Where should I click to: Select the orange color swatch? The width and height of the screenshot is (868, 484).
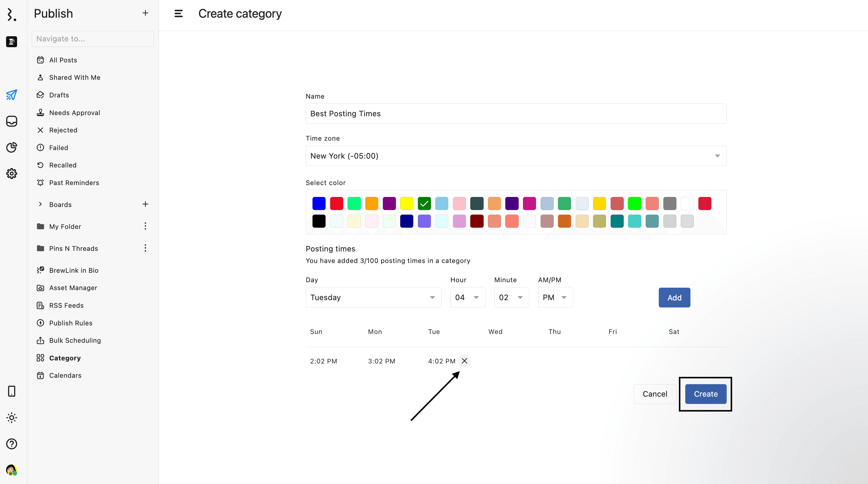pos(371,204)
